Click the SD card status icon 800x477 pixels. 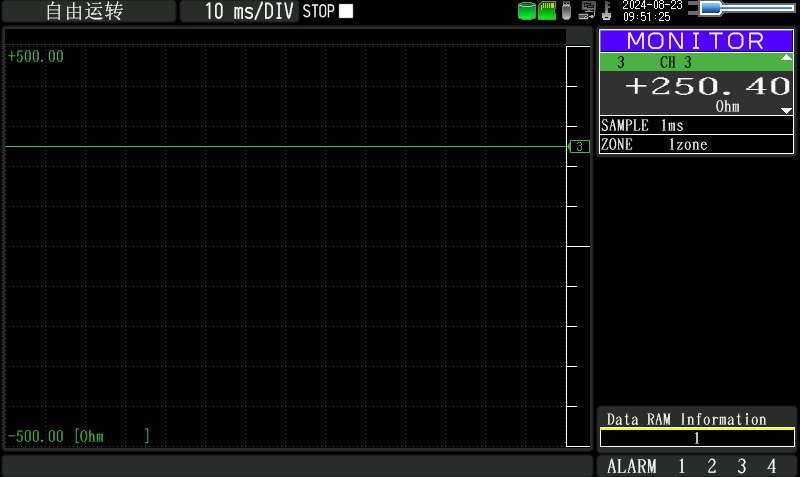point(547,11)
